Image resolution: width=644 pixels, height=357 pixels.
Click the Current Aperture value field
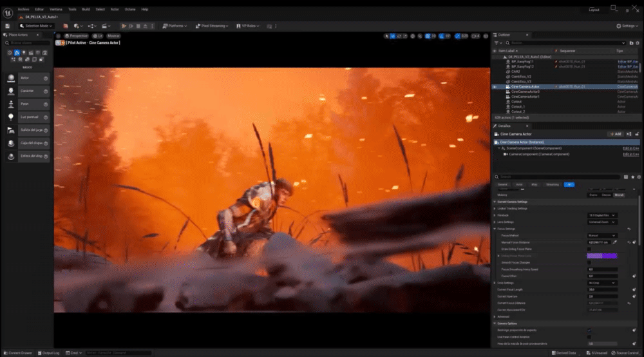602,296
